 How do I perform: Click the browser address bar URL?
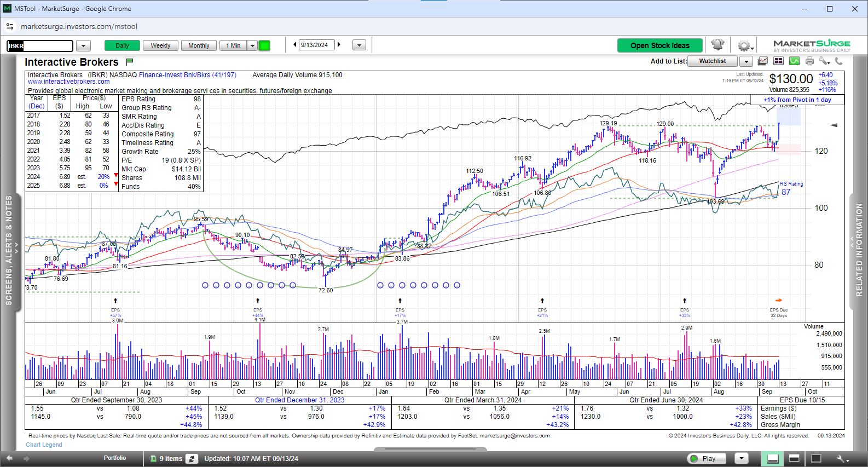pos(79,26)
